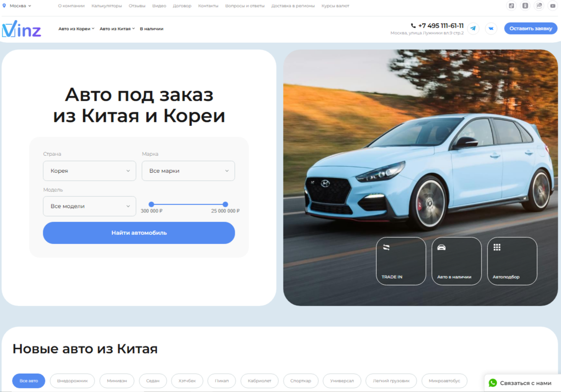Open the Страна dropdown showing Корея
561x392 pixels.
(90, 171)
